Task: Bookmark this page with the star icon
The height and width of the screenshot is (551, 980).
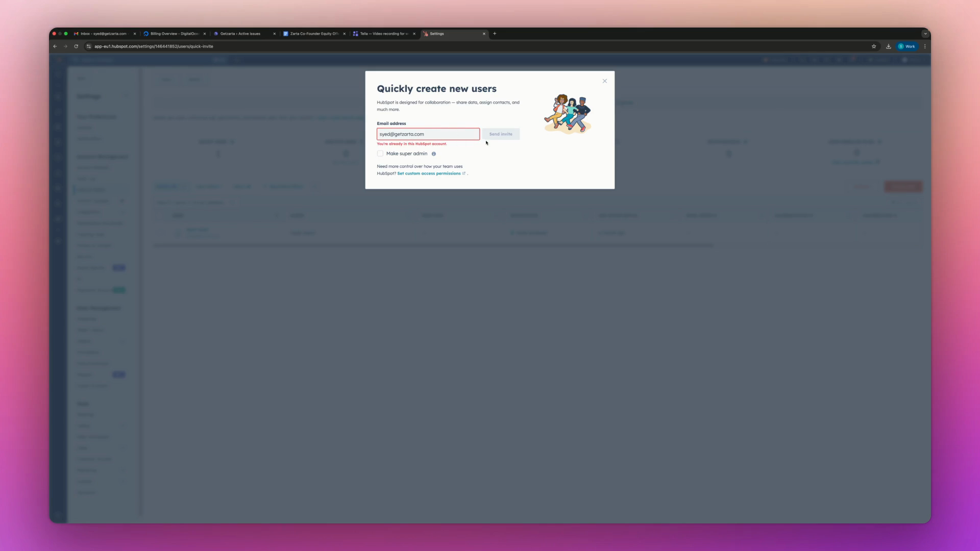Action: 874,46
